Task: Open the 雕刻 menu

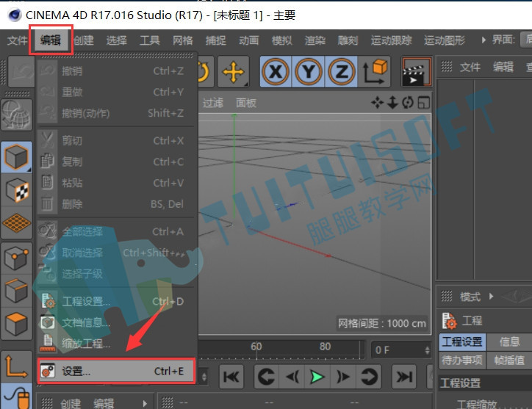Action: tap(348, 40)
